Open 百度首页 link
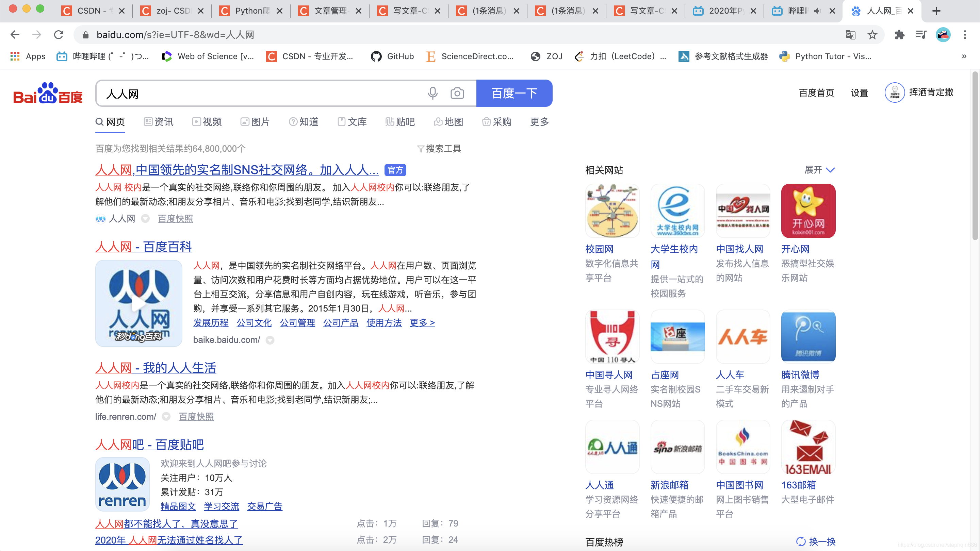This screenshot has width=980, height=551. tap(816, 93)
